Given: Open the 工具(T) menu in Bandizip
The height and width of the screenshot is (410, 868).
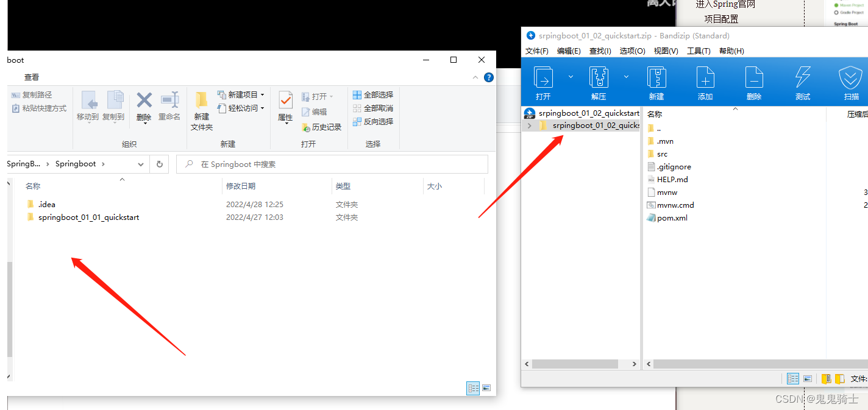Looking at the screenshot, I should coord(699,51).
